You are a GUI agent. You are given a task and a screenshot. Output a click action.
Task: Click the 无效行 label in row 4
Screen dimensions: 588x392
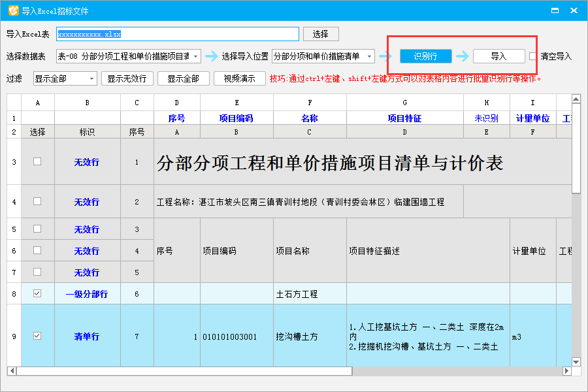(x=87, y=202)
